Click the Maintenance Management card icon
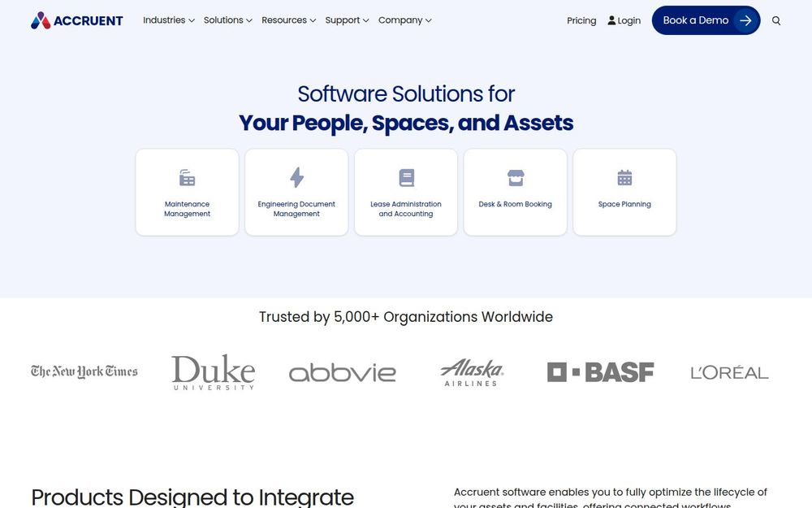Screen dimensions: 812x508 click(x=187, y=178)
